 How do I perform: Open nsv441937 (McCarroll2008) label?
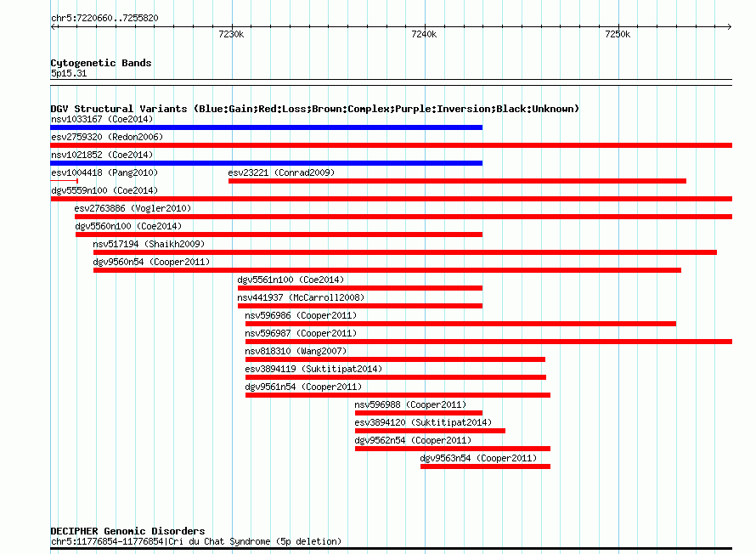[301, 297]
